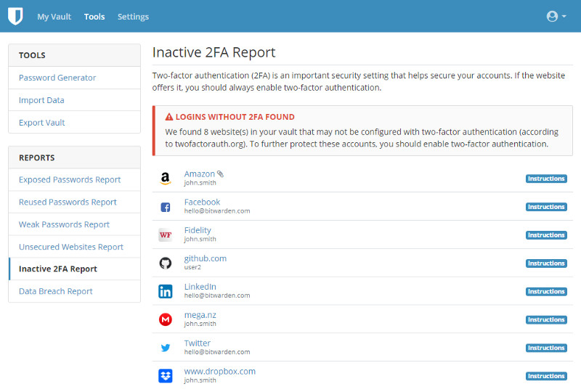581x392 pixels.
Task: Click the LinkedIn logo icon
Action: (166, 291)
